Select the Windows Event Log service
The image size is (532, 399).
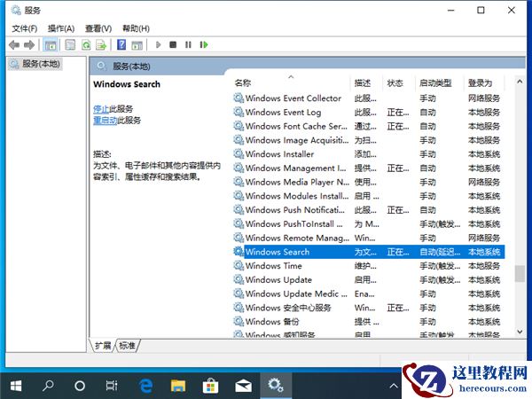tap(369, 113)
